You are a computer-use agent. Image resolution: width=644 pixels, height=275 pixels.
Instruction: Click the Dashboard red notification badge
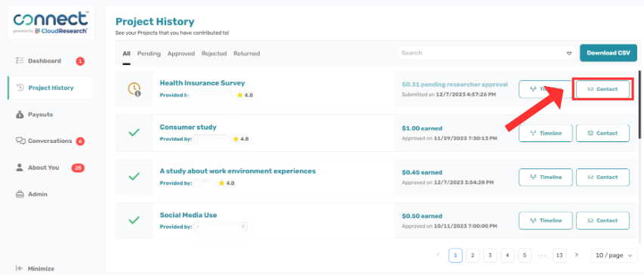point(80,61)
